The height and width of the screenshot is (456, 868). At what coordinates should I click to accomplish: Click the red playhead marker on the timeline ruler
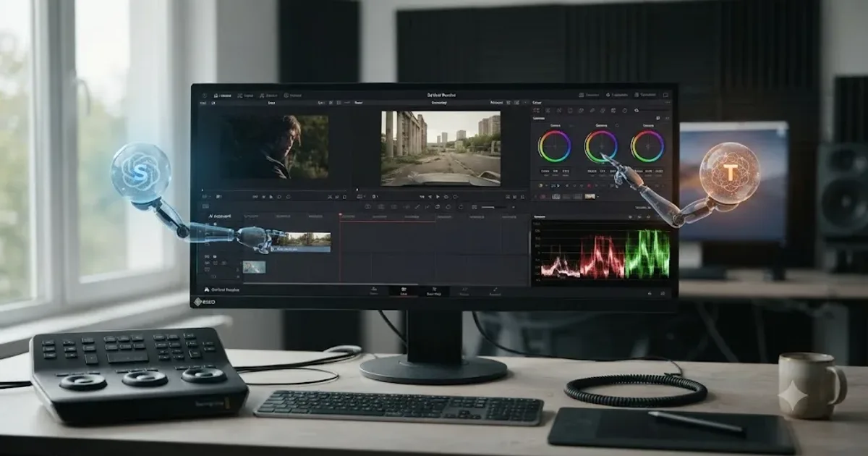click(x=340, y=214)
